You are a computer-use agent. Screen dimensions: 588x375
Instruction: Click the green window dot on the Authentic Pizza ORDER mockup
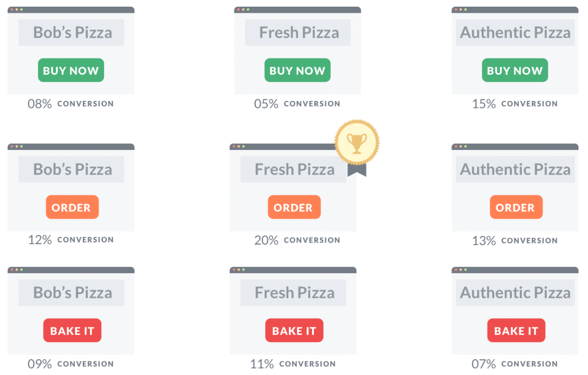[466, 147]
